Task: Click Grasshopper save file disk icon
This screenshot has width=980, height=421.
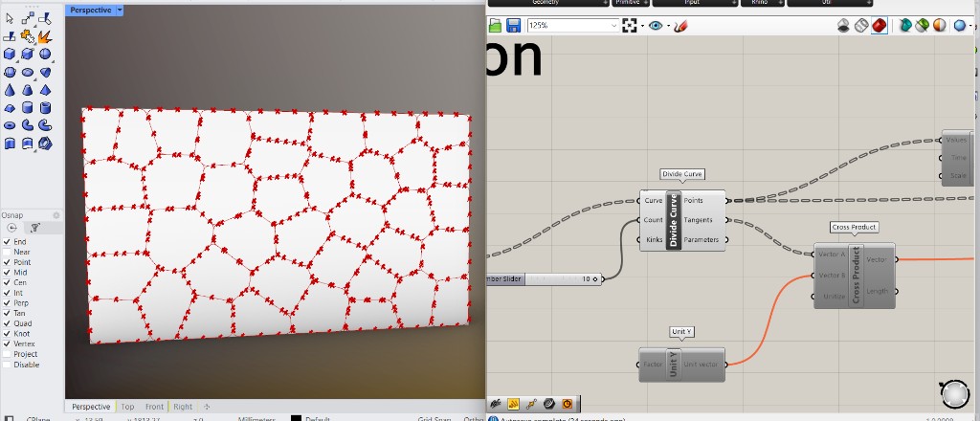Action: pos(513,26)
